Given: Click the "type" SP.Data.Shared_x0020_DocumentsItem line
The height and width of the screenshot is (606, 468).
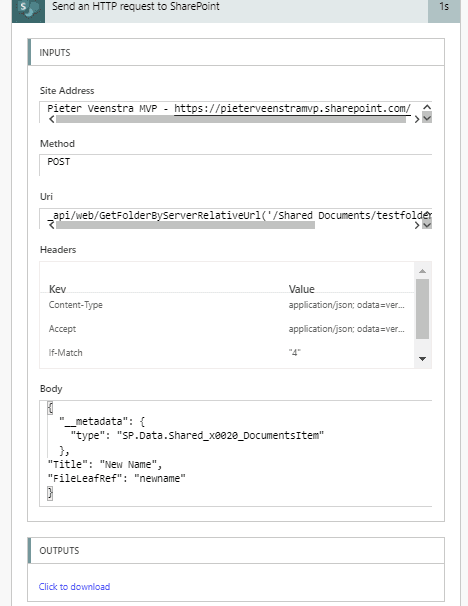Looking at the screenshot, I should point(197,436).
